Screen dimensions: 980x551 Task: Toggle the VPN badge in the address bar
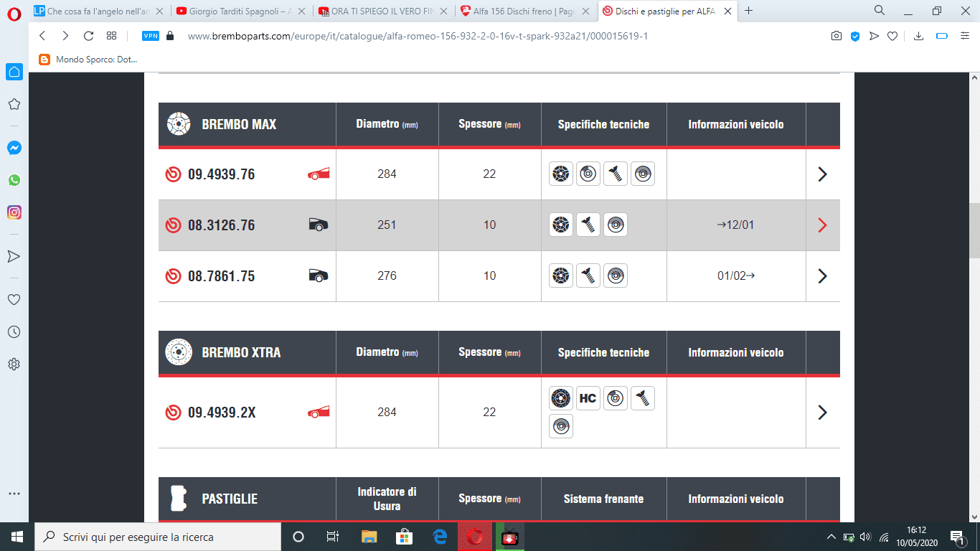[x=151, y=36]
